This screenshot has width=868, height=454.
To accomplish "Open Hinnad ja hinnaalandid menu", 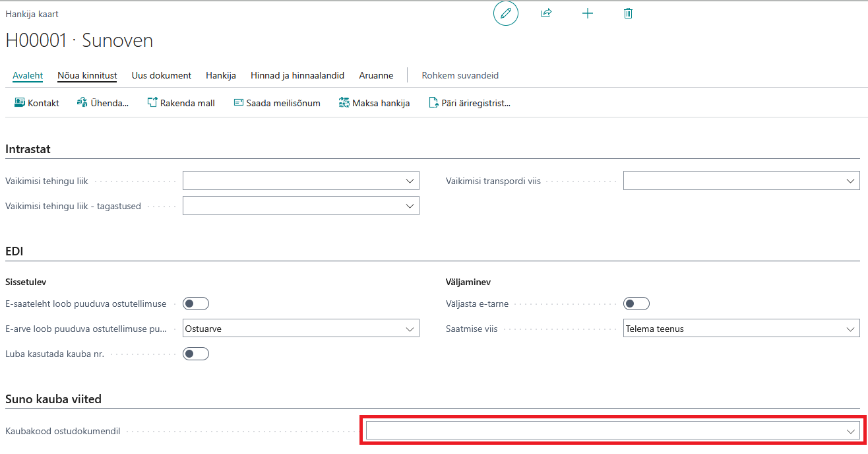I will (x=297, y=75).
